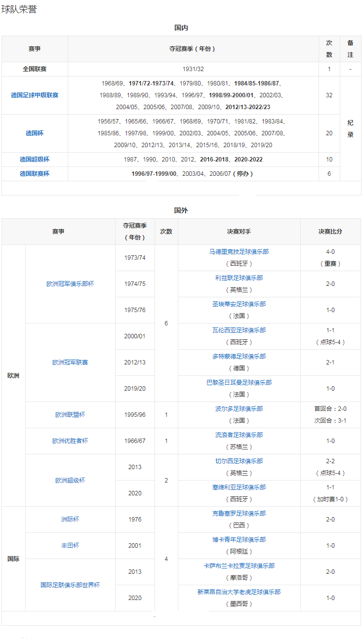Select the 欧洲 region cell
This screenshot has width=364, height=643.
13,376
